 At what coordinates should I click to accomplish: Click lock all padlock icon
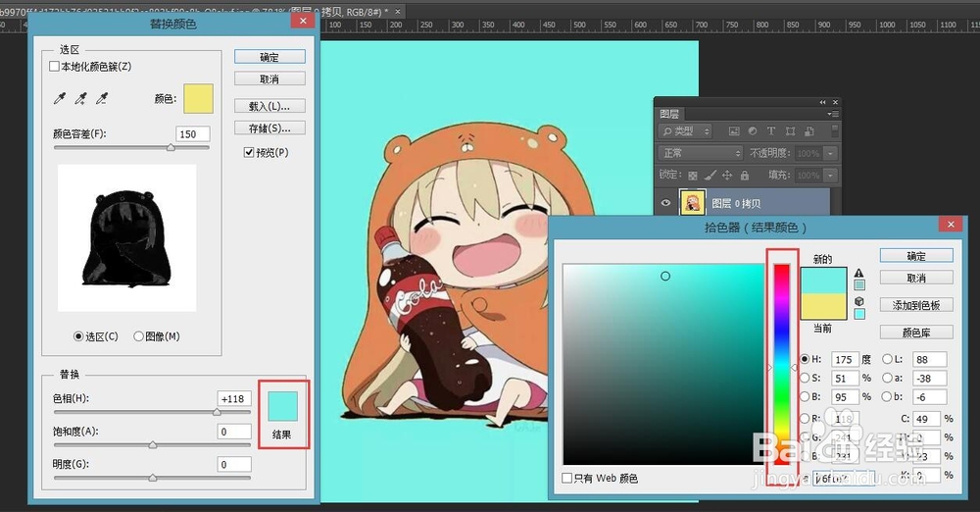[745, 176]
